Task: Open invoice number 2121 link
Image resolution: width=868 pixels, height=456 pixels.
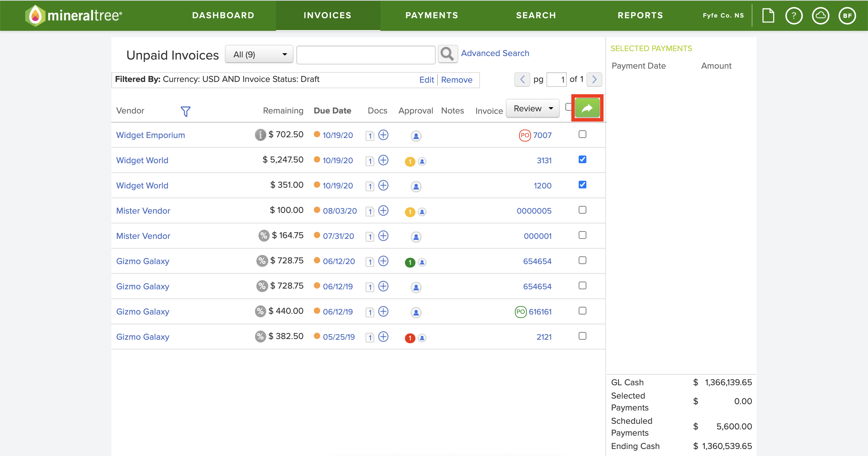Action: coord(544,337)
